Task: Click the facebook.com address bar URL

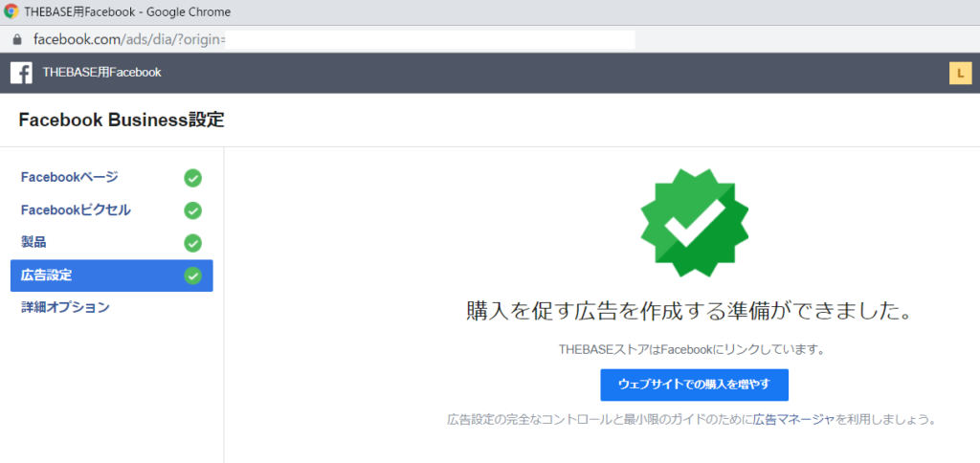Action: click(129, 39)
